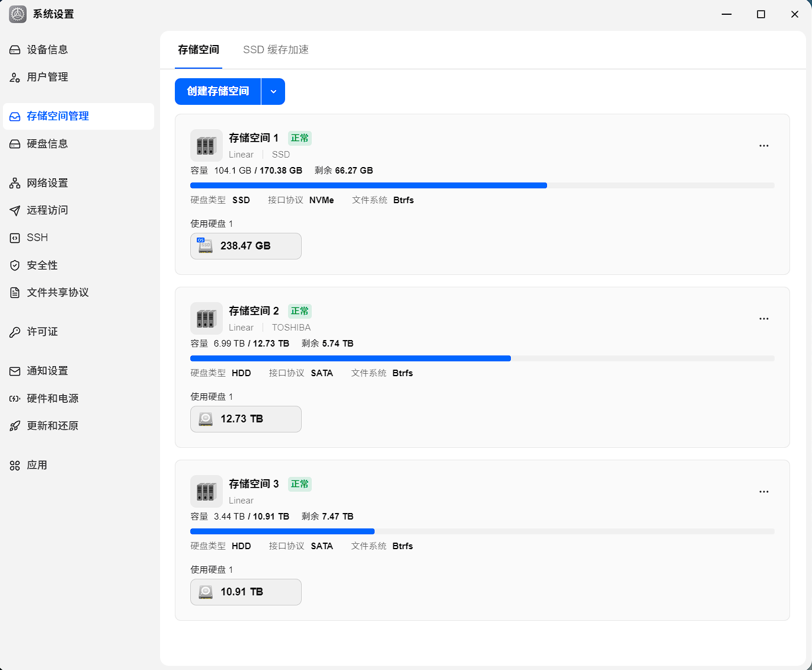Maximize the 系统设置 window
The height and width of the screenshot is (670, 812).
point(761,14)
